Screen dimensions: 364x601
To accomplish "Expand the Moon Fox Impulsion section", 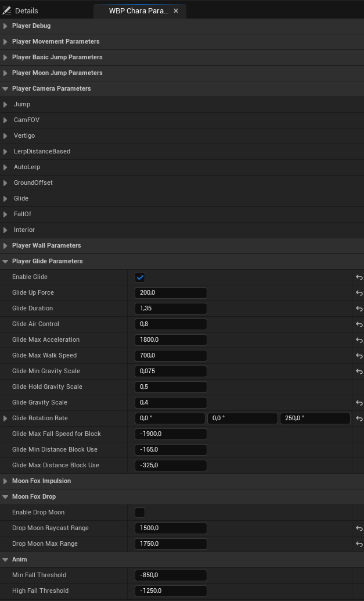I will (x=6, y=481).
